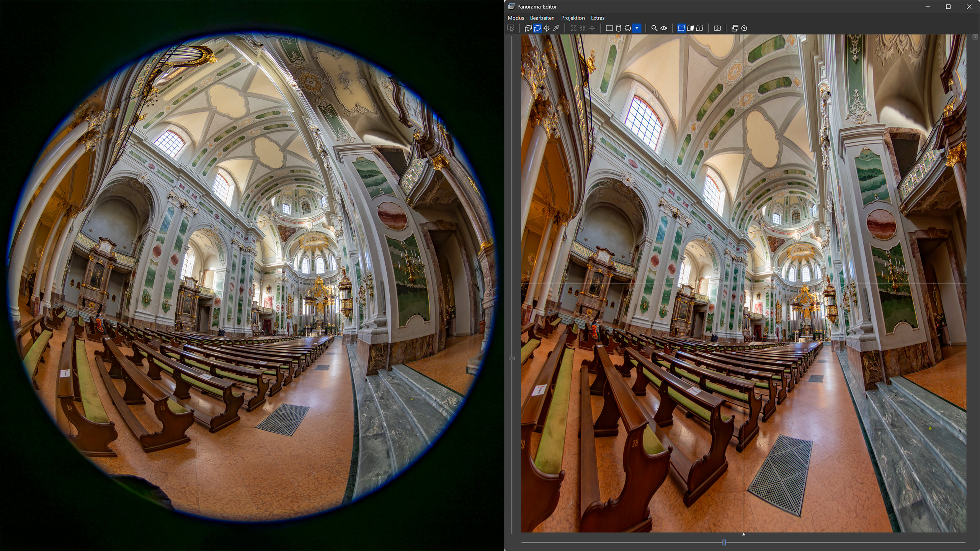This screenshot has width=980, height=551.
Task: Toggle the highlighted blue panorama view mode
Action: click(681, 28)
